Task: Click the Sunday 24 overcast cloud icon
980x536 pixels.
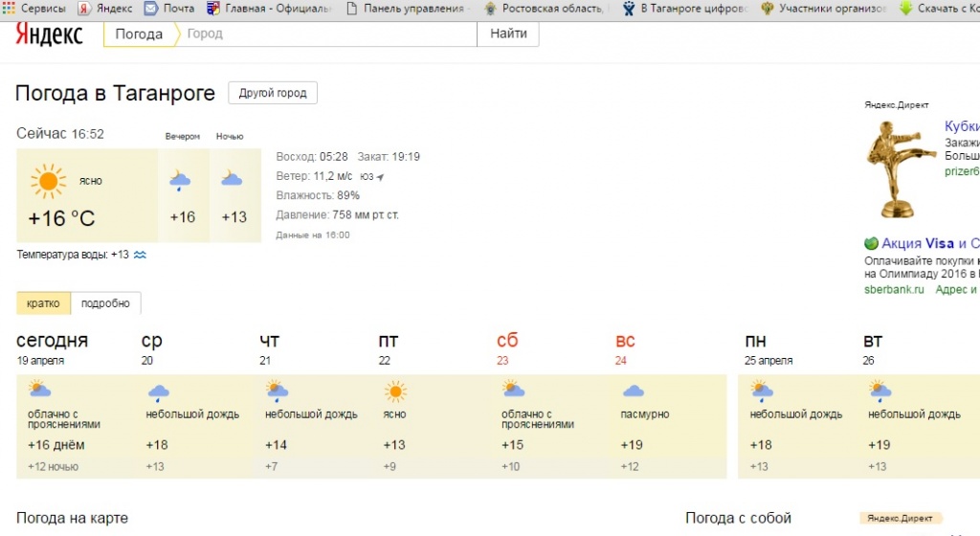Action: pyautogui.click(x=634, y=391)
